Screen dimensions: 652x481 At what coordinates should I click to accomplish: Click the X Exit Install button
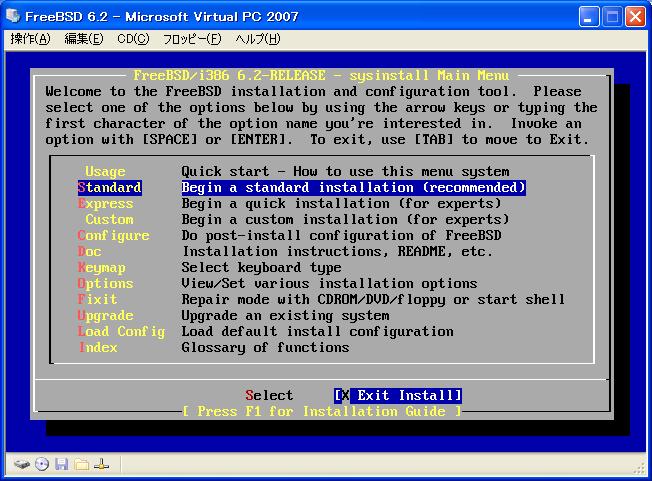point(398,395)
